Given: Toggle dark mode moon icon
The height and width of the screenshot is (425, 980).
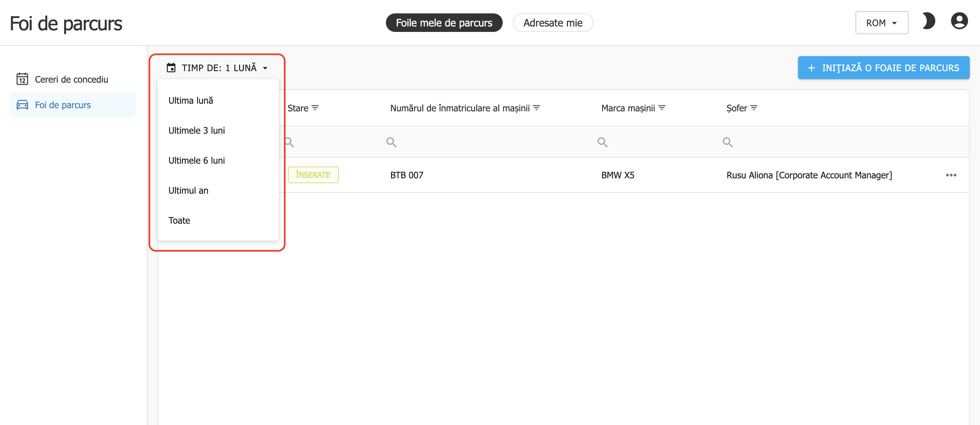Looking at the screenshot, I should [x=929, y=21].
